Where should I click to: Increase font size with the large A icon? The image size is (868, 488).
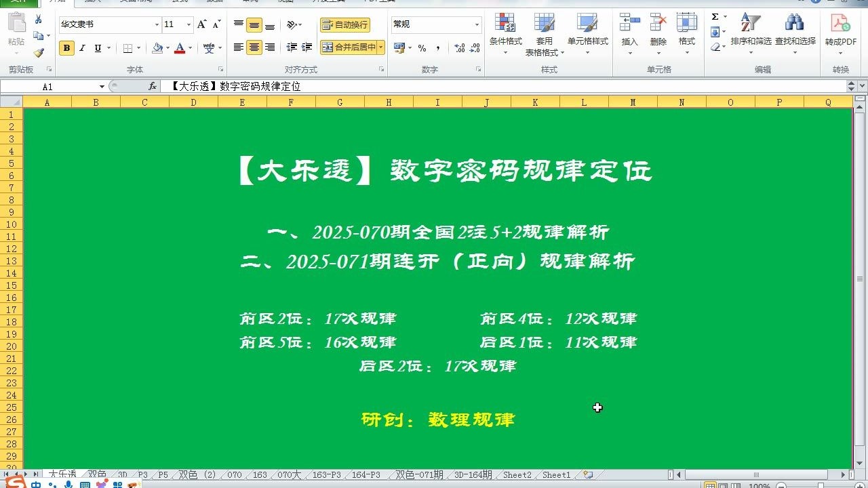click(202, 24)
